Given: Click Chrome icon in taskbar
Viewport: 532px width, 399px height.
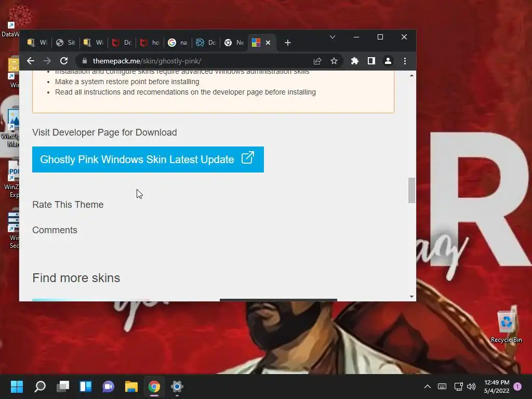Looking at the screenshot, I should [x=154, y=387].
